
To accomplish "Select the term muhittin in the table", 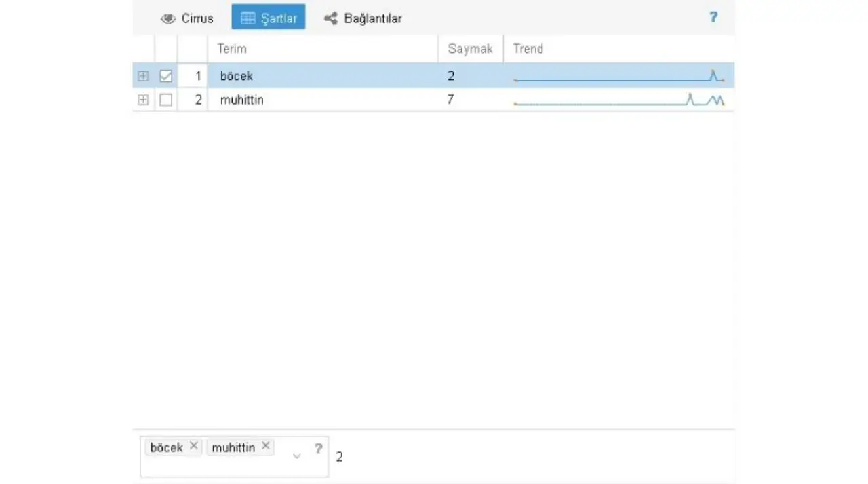I will tap(241, 100).
